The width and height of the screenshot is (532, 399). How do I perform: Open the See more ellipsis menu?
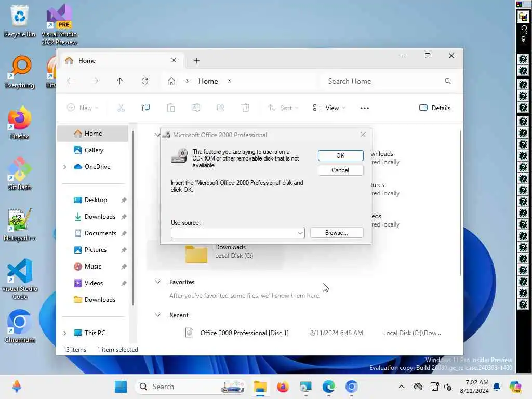364,108
